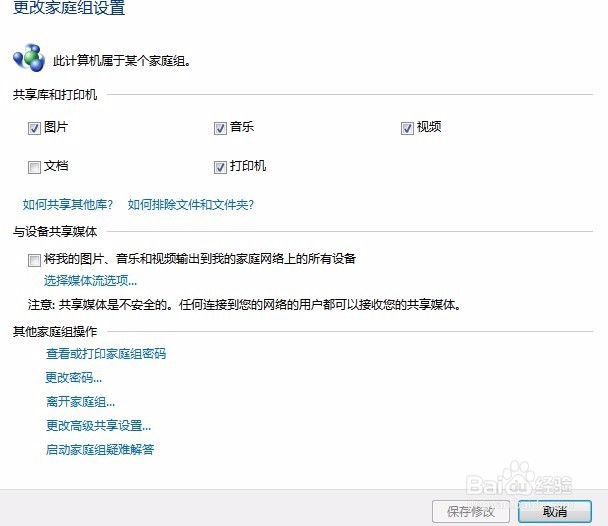
Task: Uncheck the 视频 (Videos) checkbox
Action: click(407, 128)
